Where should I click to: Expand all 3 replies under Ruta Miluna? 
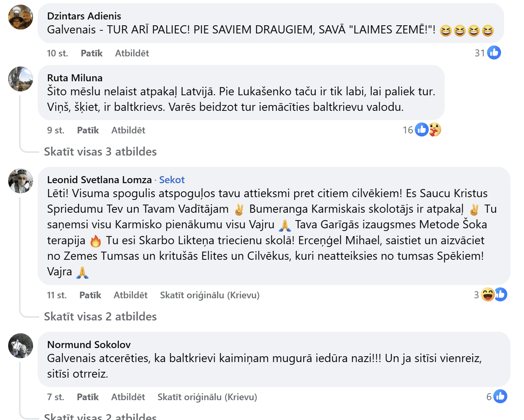tap(100, 152)
